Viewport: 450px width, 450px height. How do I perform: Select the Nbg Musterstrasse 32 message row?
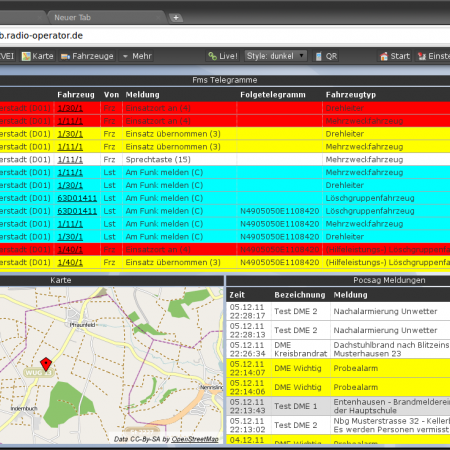pos(338,425)
